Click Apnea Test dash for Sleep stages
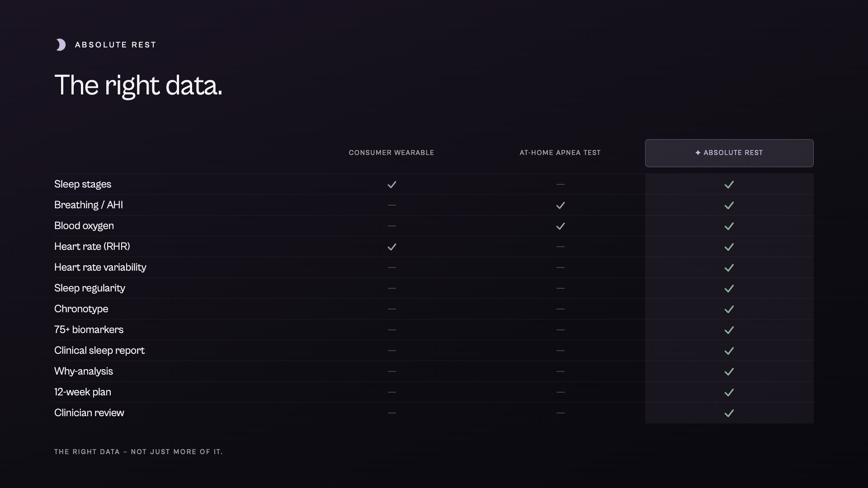The height and width of the screenshot is (488, 868). coord(561,184)
